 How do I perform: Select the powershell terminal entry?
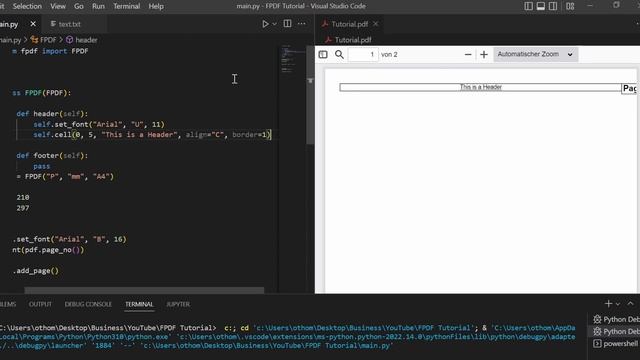click(616, 344)
